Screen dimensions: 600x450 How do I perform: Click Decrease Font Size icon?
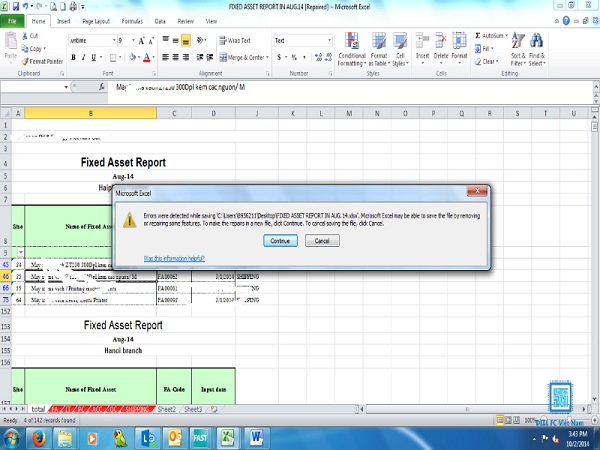(151, 41)
